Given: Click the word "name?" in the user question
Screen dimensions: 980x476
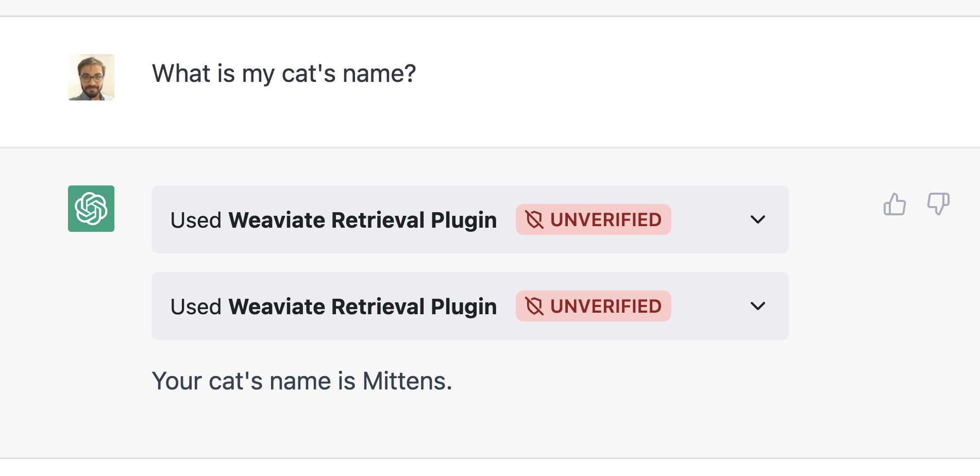Looking at the screenshot, I should (379, 73).
